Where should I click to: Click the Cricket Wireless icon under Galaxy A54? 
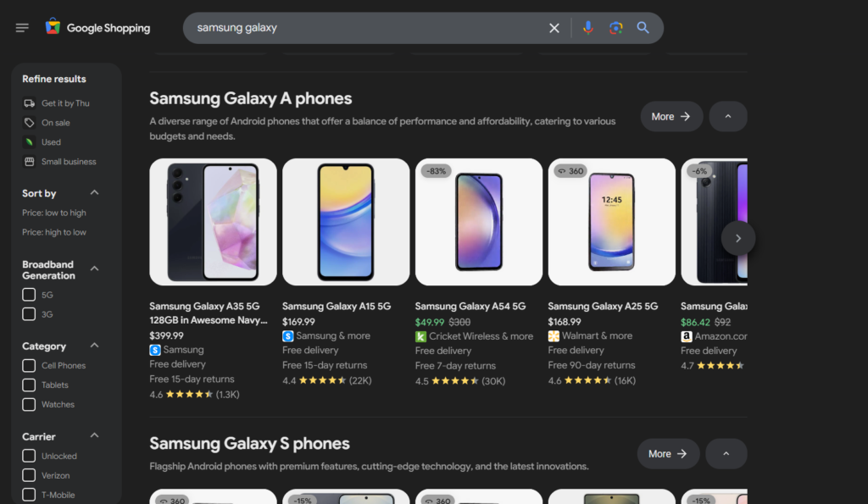click(x=420, y=335)
